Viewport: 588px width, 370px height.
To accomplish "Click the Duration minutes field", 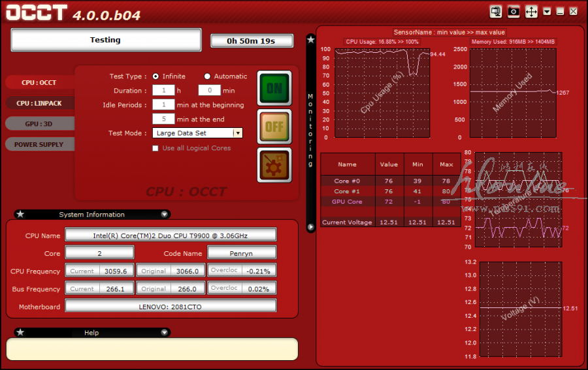I will (x=209, y=90).
